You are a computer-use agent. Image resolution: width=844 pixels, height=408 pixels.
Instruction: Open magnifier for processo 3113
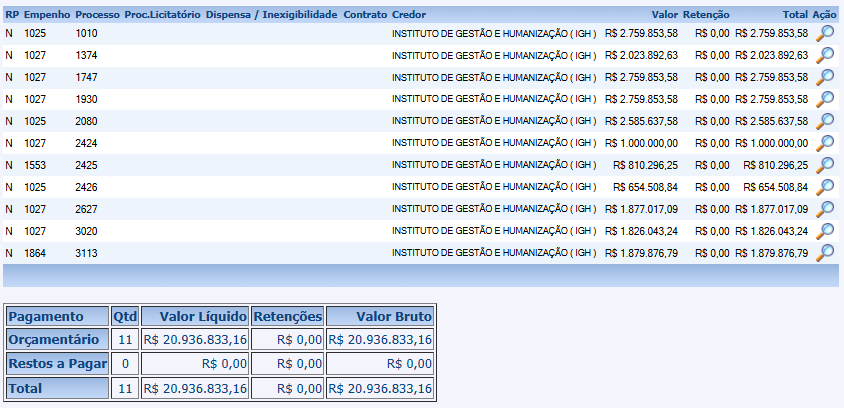(x=825, y=253)
